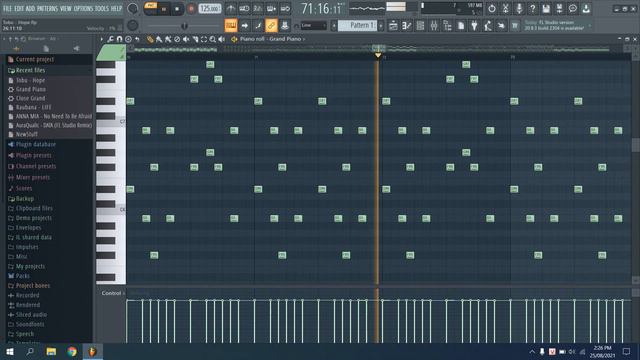Toggle PAT pattern mode
This screenshot has width=640, height=360.
coord(151,5)
